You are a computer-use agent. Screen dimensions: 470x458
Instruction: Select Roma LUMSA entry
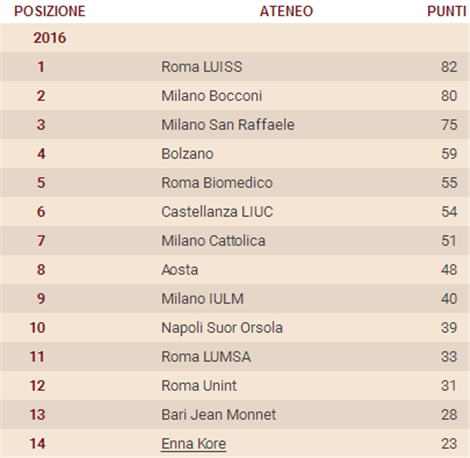pos(206,357)
